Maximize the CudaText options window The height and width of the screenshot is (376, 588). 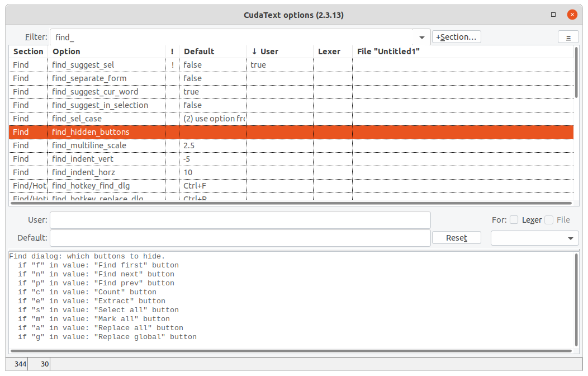coord(553,15)
